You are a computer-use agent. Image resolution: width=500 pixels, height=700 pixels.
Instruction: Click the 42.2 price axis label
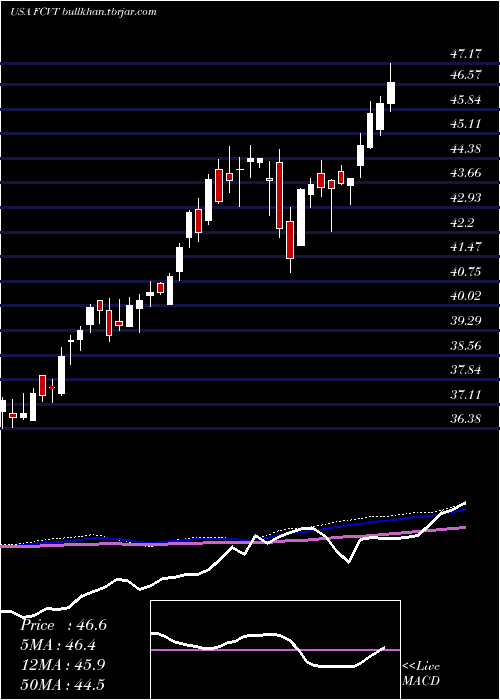462,223
